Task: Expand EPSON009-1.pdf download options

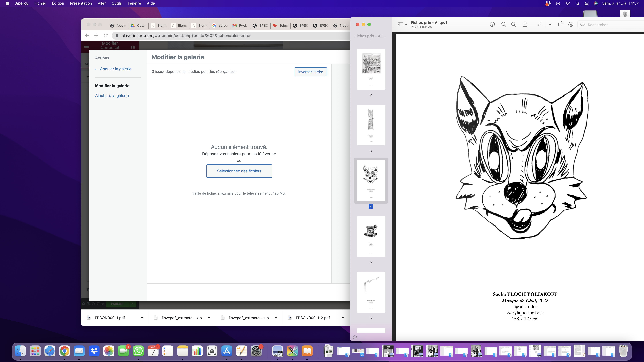Action: [x=142, y=318]
